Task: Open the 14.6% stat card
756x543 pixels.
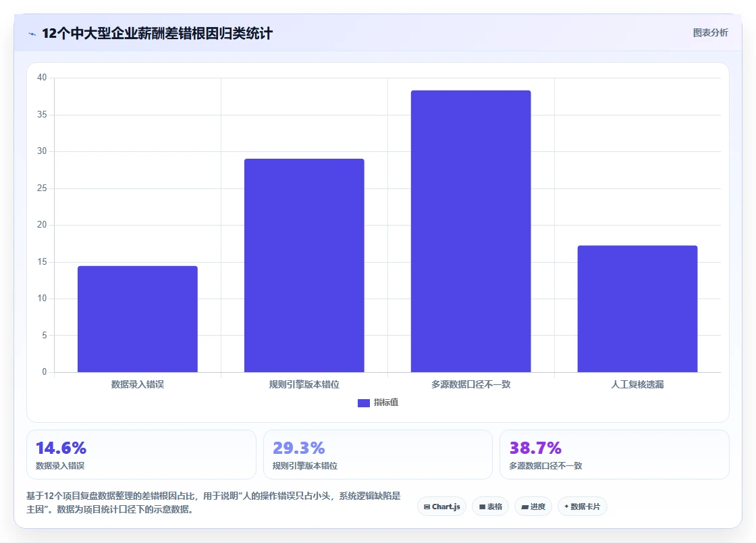Action: tap(141, 455)
